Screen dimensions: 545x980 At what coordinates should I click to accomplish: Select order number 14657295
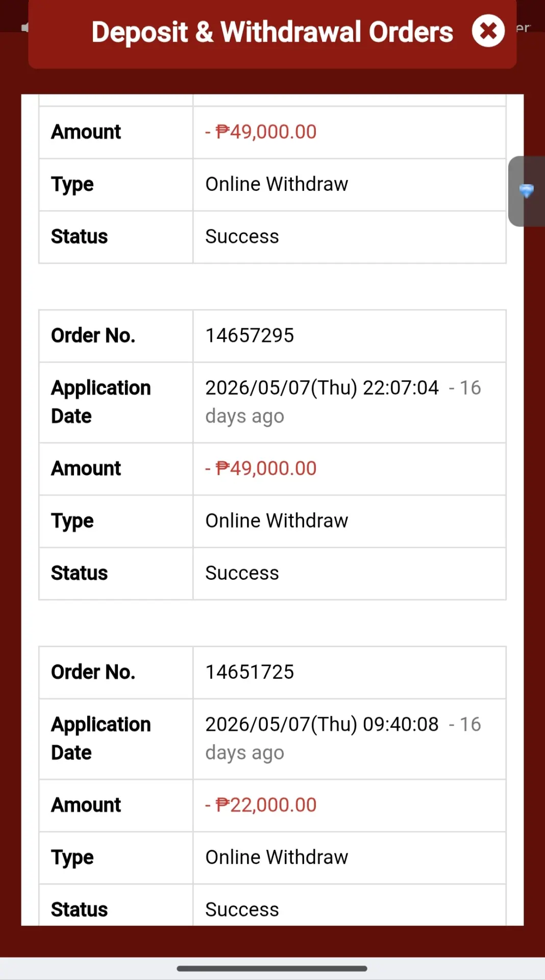tap(250, 335)
